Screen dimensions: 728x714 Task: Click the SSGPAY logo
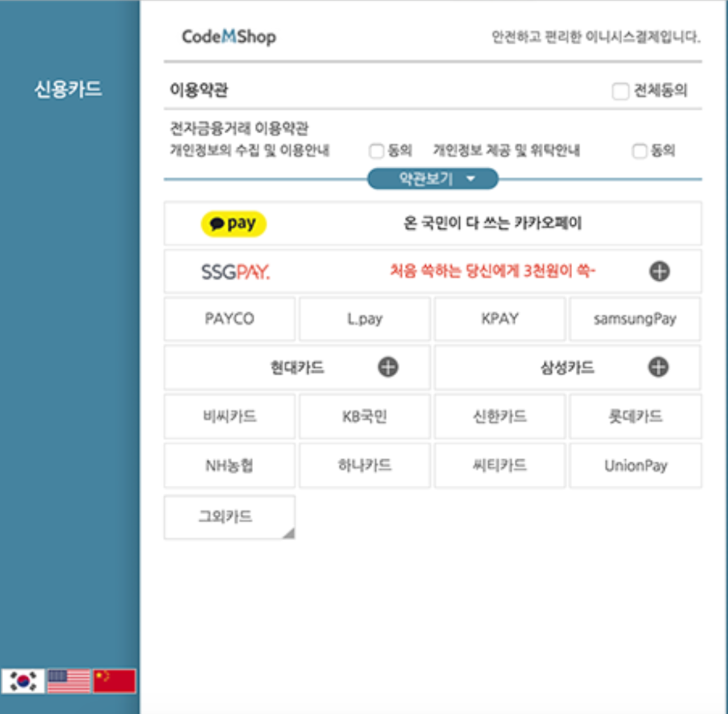tap(235, 272)
